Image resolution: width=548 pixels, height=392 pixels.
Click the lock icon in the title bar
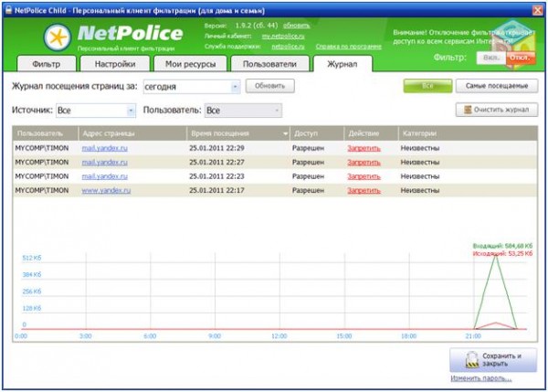click(8, 10)
